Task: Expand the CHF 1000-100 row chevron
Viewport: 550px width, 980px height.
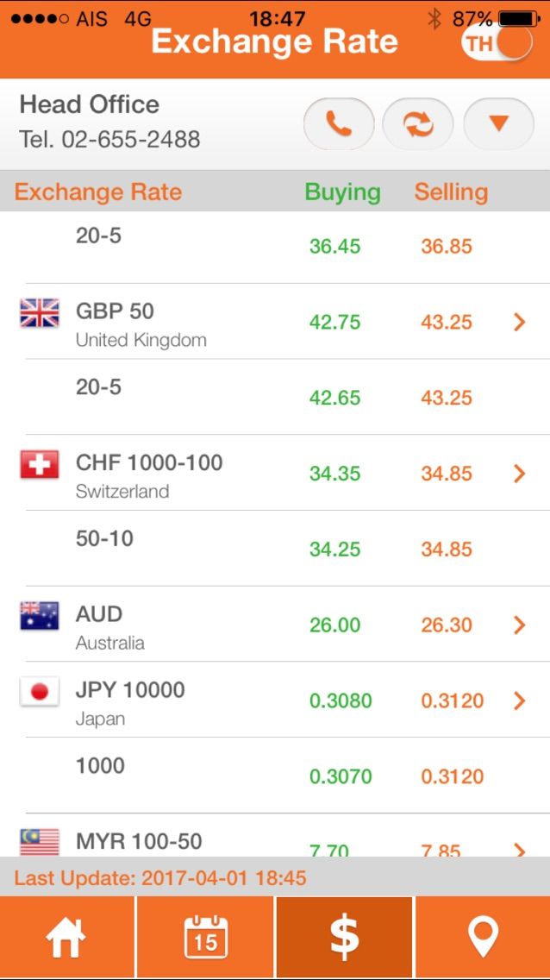Action: (519, 473)
